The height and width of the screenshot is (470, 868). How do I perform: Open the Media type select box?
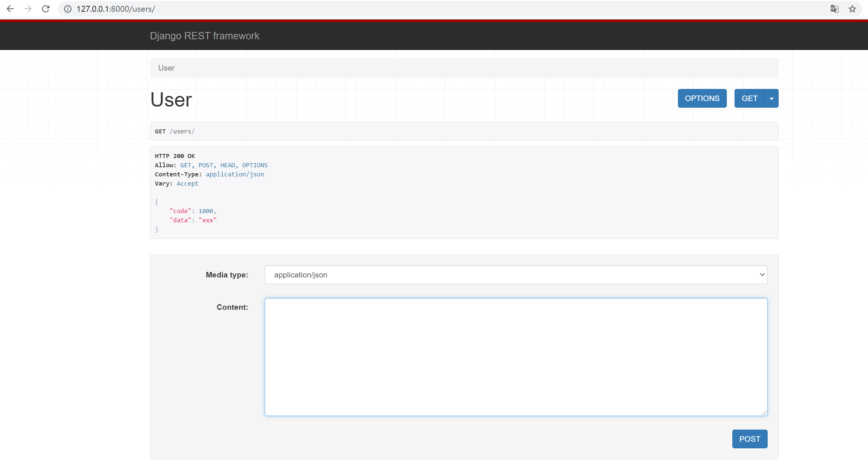[x=515, y=275]
